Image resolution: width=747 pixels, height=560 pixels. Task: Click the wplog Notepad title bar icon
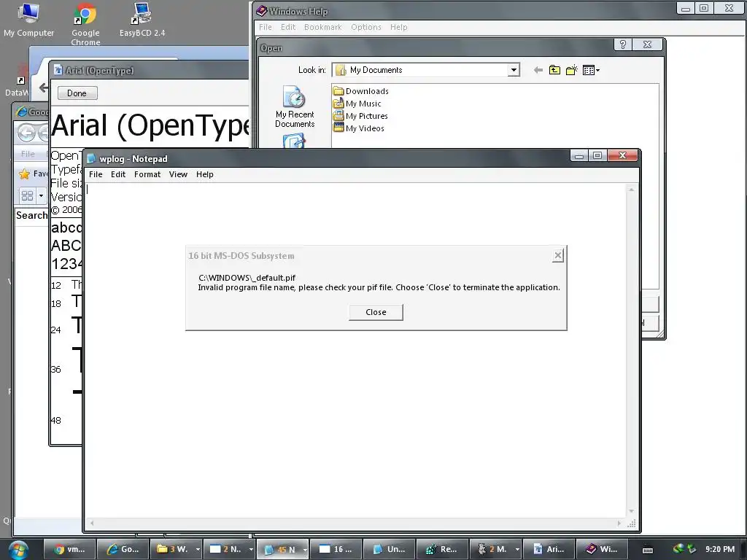(91, 158)
